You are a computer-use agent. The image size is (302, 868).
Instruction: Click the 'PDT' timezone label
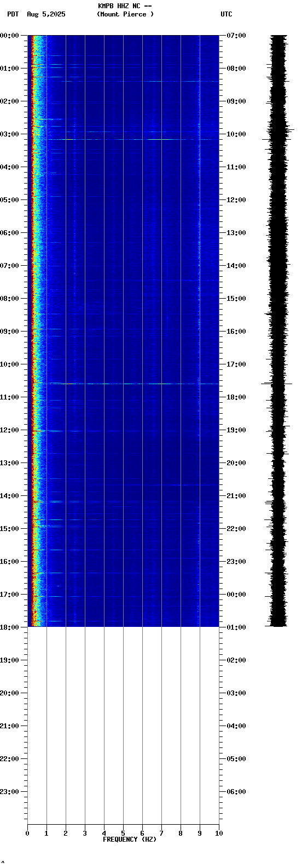[13, 14]
